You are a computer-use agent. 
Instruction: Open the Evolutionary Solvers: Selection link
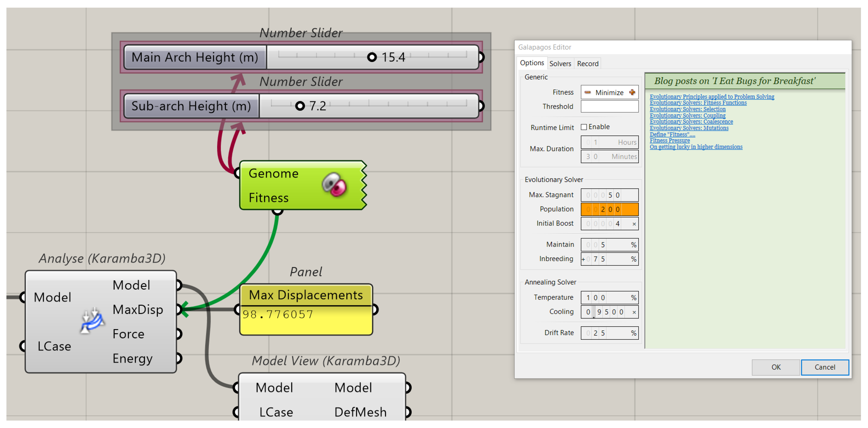(x=687, y=109)
